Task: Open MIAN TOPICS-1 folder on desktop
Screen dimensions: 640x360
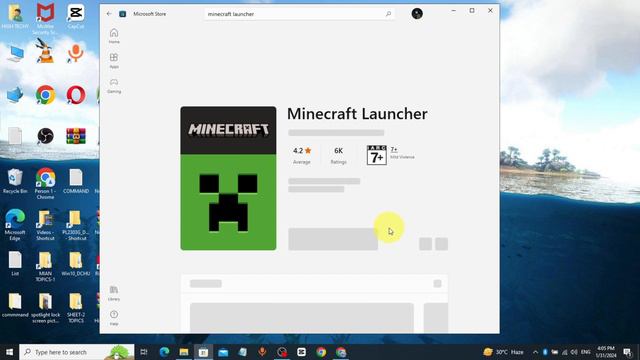Action: [45, 267]
